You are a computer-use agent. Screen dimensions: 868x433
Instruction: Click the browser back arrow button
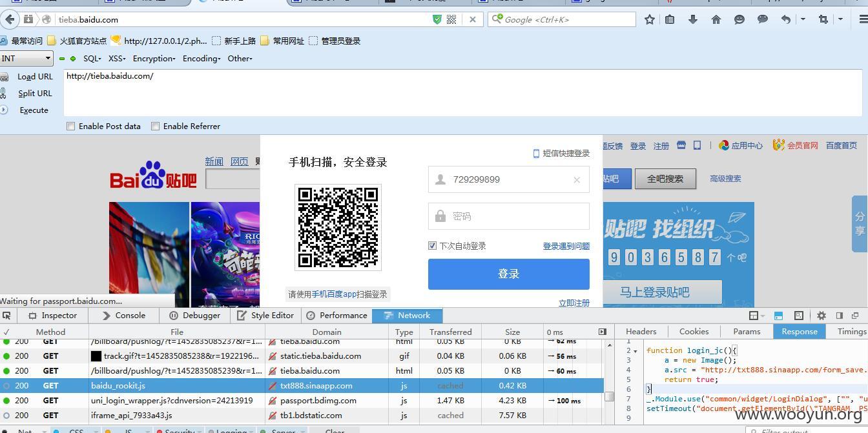click(9, 19)
